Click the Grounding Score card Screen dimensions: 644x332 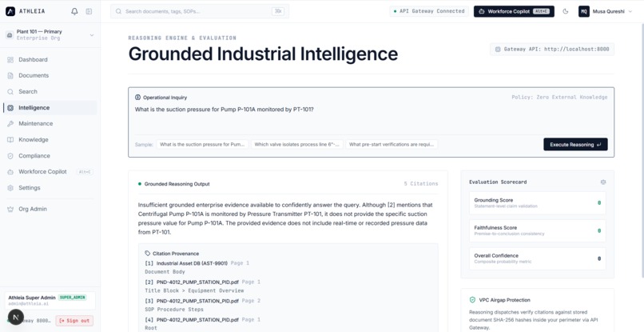click(x=538, y=203)
